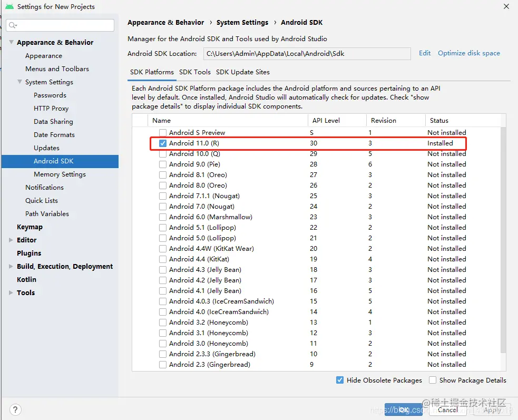The image size is (518, 420).
Task: Select Appearance in the settings tree
Action: click(44, 56)
